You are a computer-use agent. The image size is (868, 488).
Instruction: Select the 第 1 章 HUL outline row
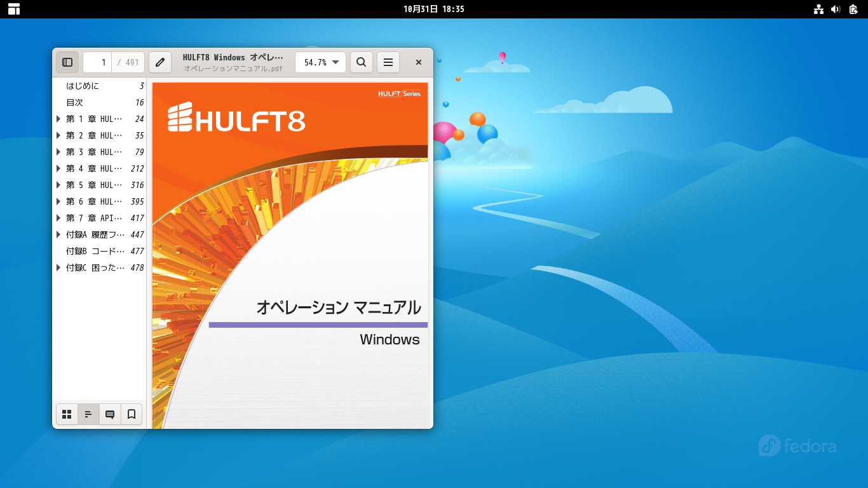coord(99,119)
